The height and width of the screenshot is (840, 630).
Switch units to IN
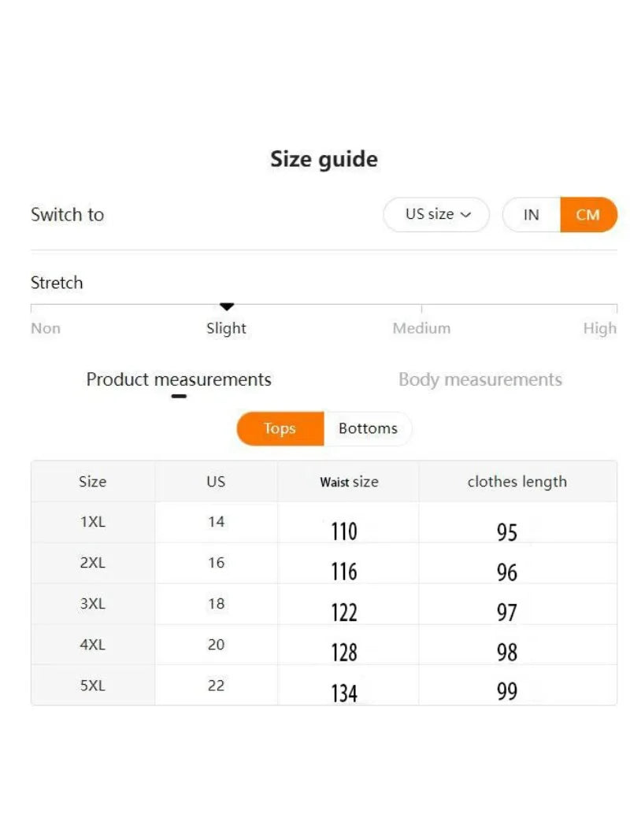tap(532, 215)
